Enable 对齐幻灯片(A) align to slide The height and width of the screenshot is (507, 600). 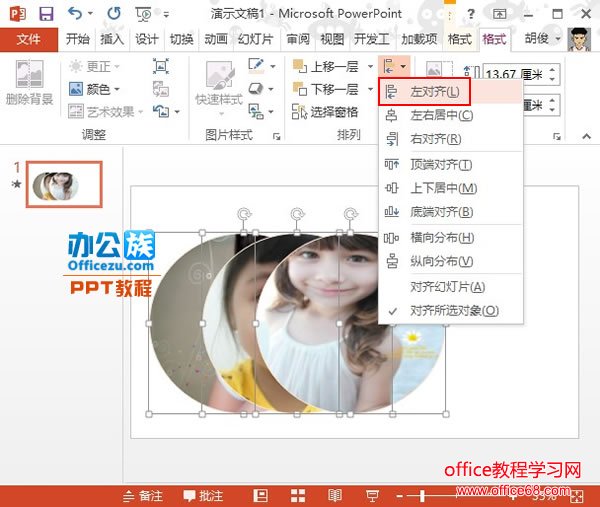[x=450, y=287]
